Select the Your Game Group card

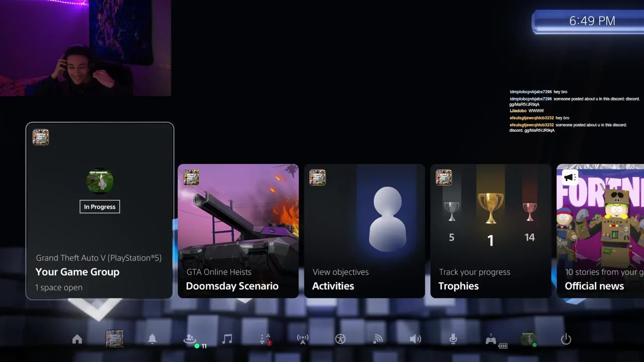[100, 211]
